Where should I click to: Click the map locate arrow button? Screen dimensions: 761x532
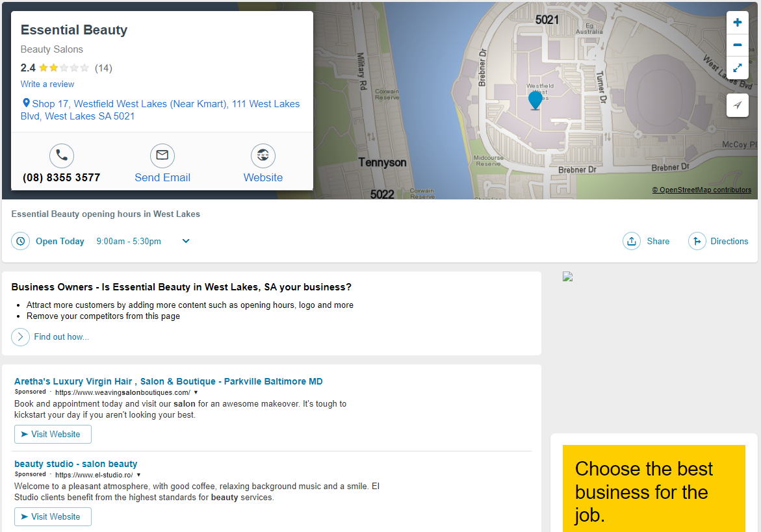737,105
